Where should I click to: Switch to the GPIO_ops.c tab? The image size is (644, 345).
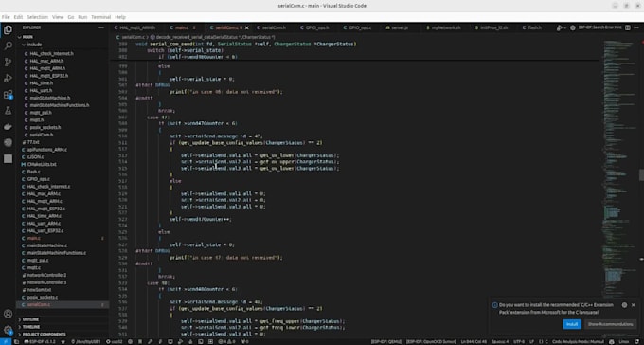tap(360, 28)
